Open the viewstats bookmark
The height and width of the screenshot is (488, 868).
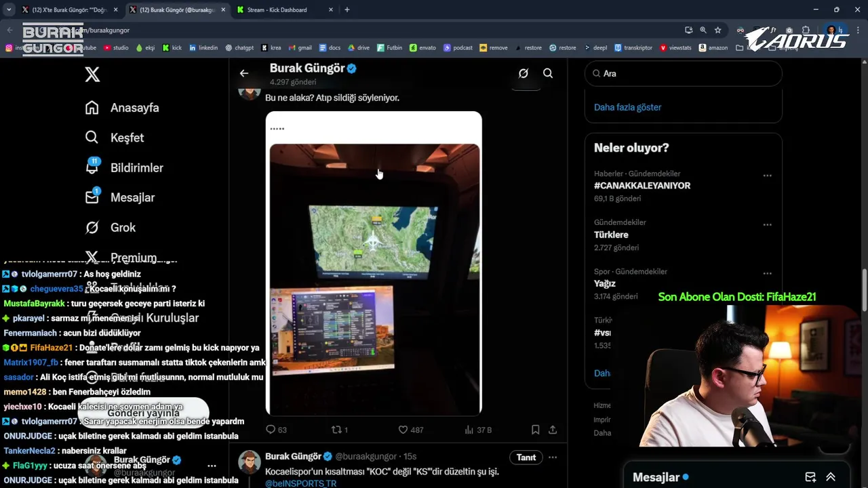[675, 48]
